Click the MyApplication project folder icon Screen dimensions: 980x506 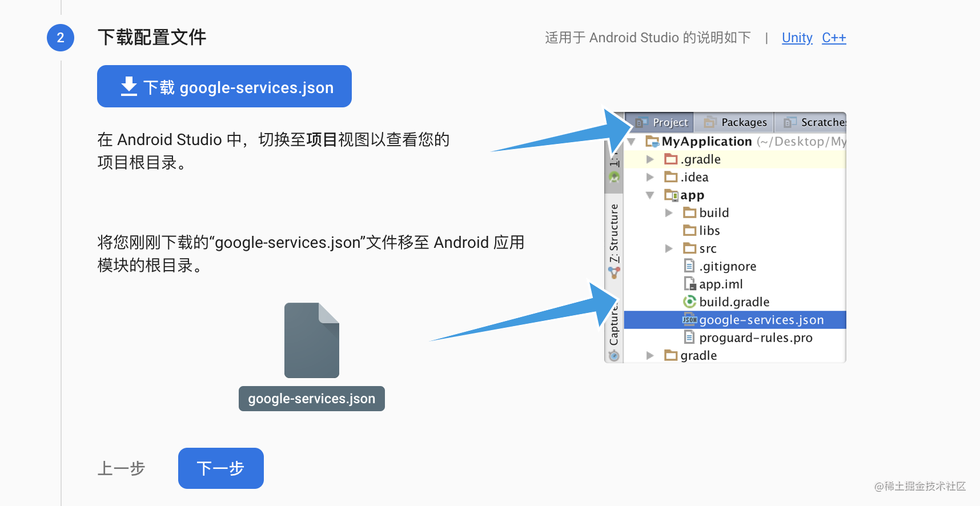[652, 140]
